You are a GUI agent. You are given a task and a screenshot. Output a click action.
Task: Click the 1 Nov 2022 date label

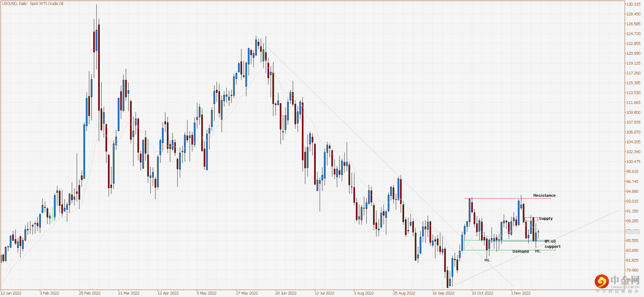click(x=521, y=293)
